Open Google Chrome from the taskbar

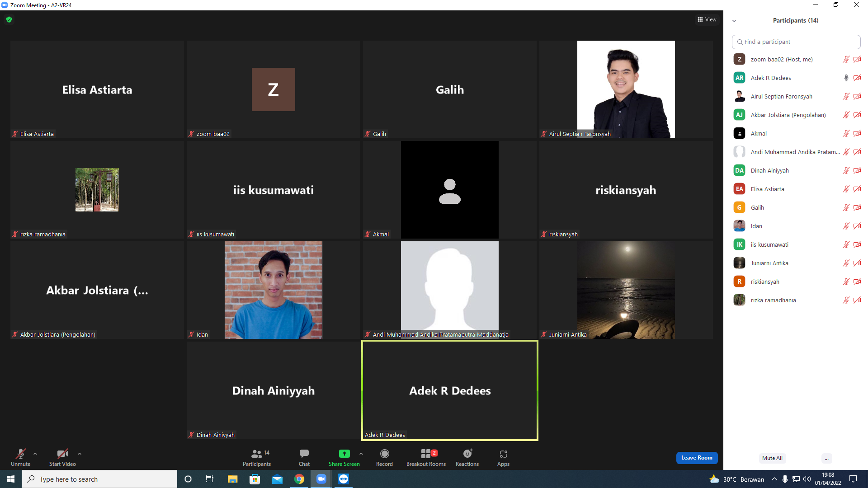[x=299, y=479]
